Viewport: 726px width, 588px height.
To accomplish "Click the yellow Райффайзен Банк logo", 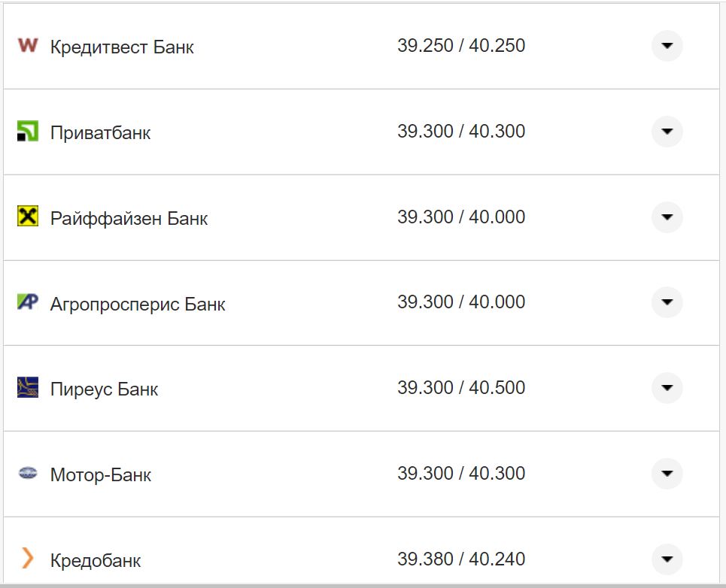I will coord(27,217).
